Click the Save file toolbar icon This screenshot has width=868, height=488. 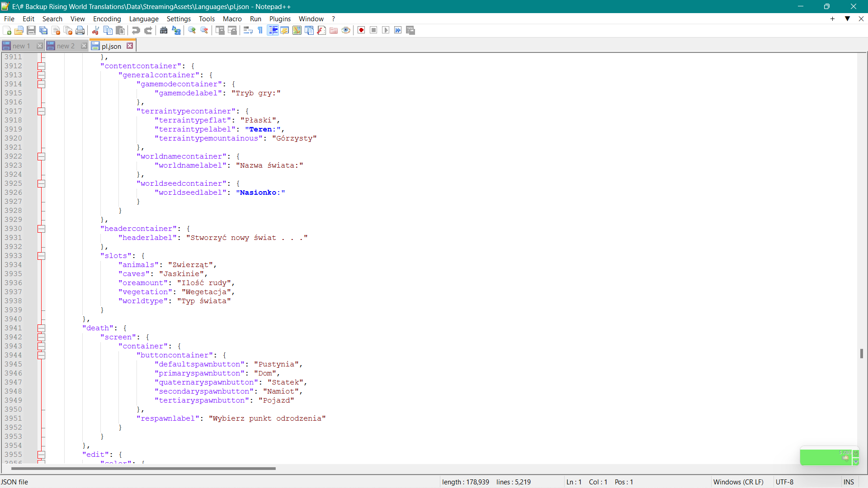(31, 30)
